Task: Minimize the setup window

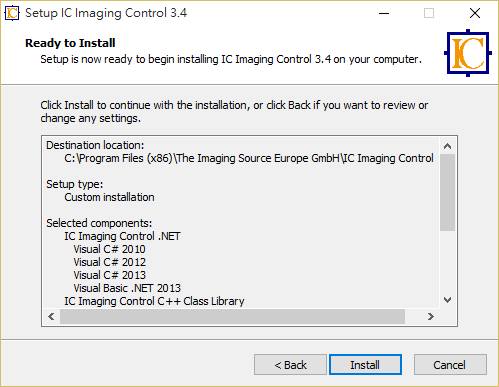Action: [384, 13]
